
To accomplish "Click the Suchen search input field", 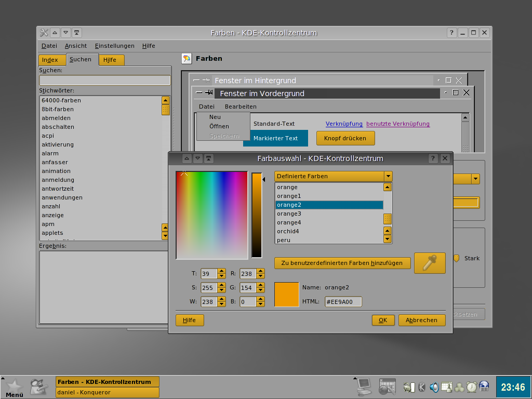I will (x=105, y=80).
